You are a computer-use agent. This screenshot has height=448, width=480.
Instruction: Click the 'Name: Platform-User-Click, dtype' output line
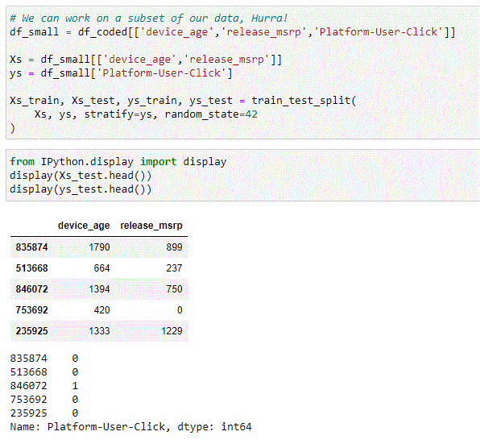click(130, 427)
